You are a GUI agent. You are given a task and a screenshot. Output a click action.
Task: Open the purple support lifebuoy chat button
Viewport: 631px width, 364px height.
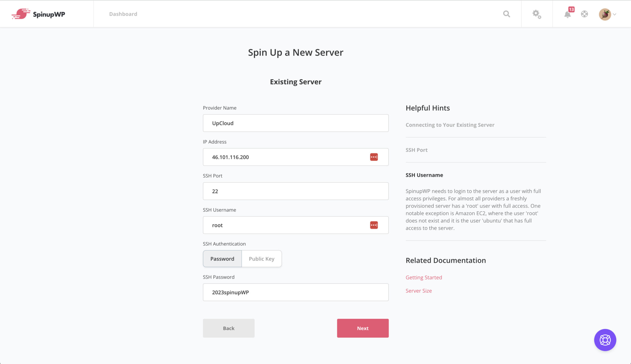[x=605, y=340]
